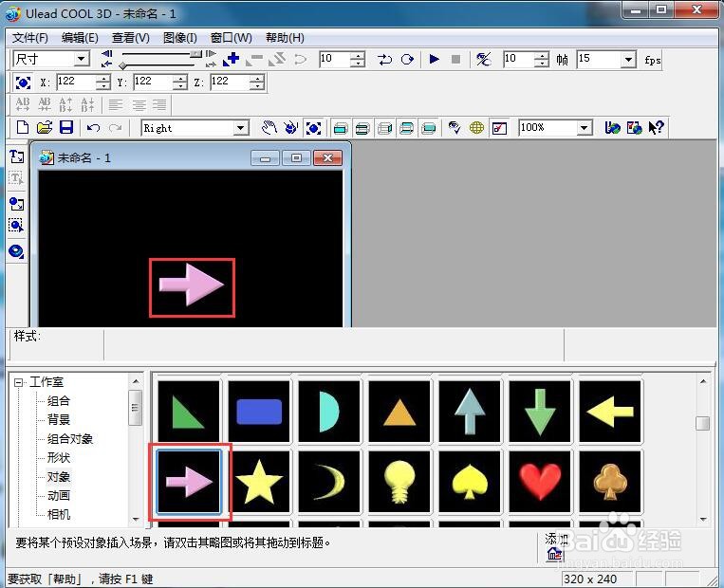Viewport: 724px width, 588px height.
Task: Click the blue ring shape tool in sidebar
Action: click(17, 251)
